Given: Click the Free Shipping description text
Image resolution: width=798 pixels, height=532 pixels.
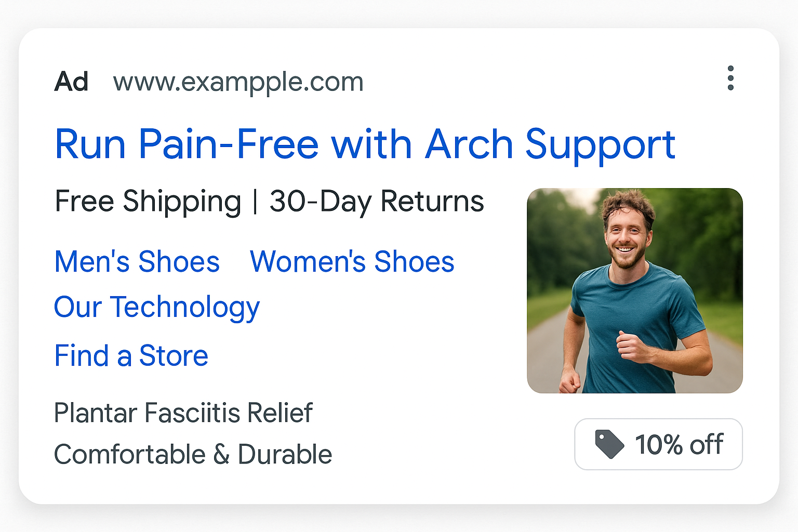Looking at the screenshot, I should point(148,202).
